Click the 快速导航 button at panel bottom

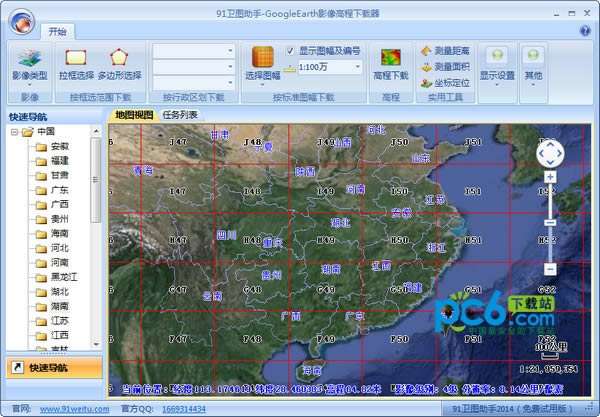(x=52, y=368)
